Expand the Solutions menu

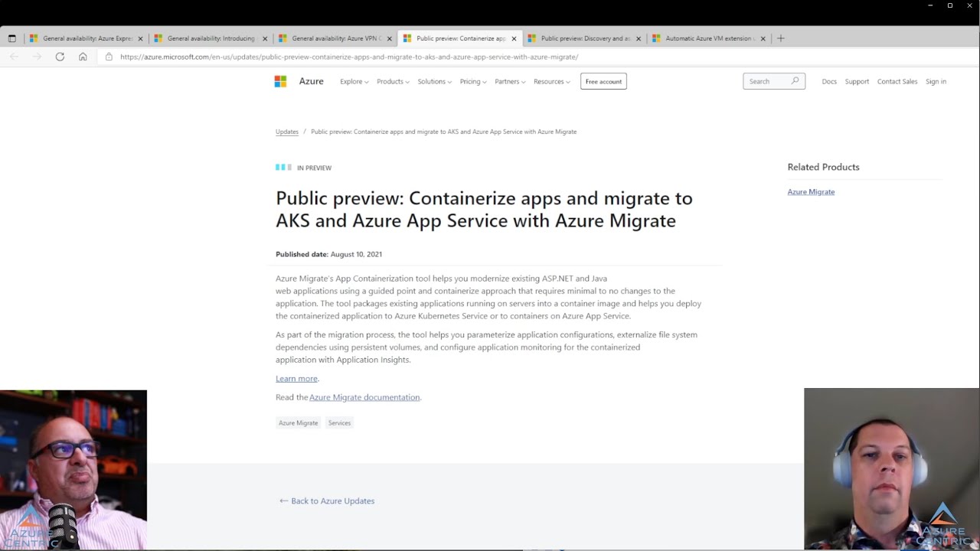[434, 81]
